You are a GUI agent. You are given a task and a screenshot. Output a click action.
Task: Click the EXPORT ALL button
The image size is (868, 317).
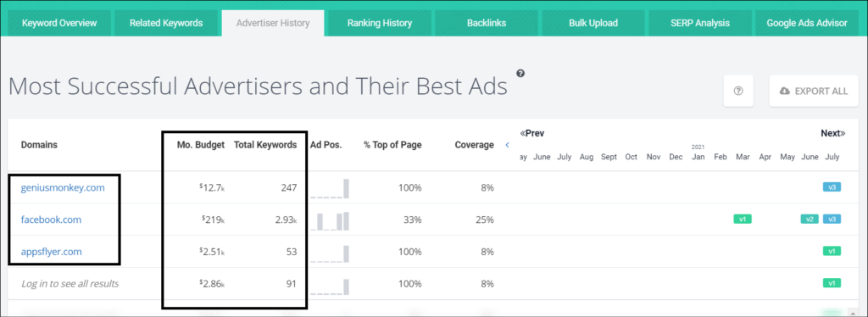(814, 91)
